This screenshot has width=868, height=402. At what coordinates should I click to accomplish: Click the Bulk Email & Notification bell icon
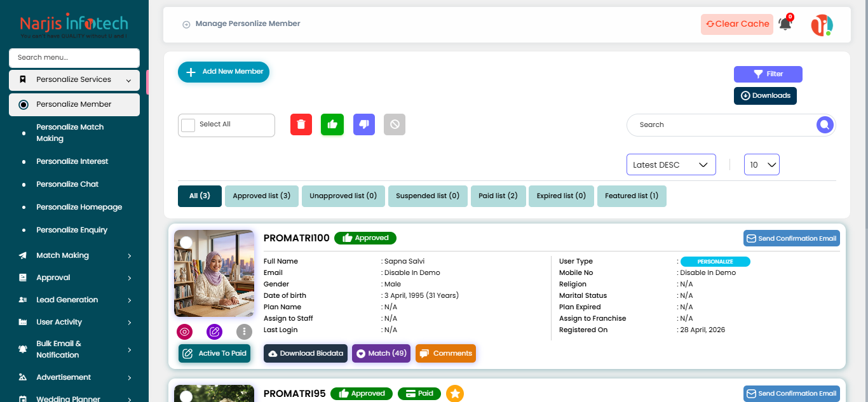click(x=23, y=349)
